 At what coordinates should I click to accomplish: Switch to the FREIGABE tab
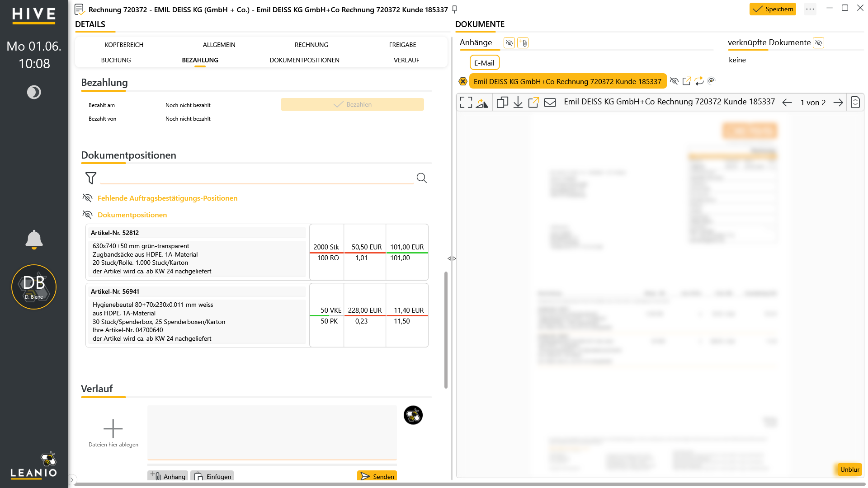[402, 45]
